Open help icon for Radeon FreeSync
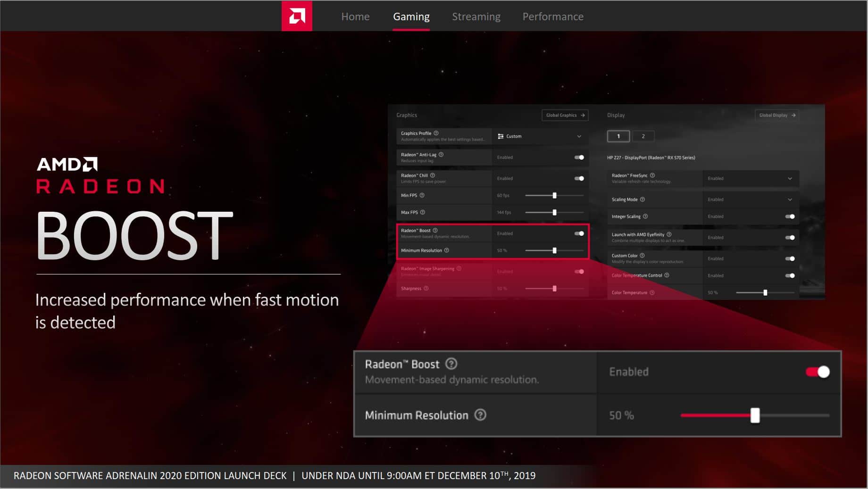Viewport: 868px width, 489px height. [652, 175]
